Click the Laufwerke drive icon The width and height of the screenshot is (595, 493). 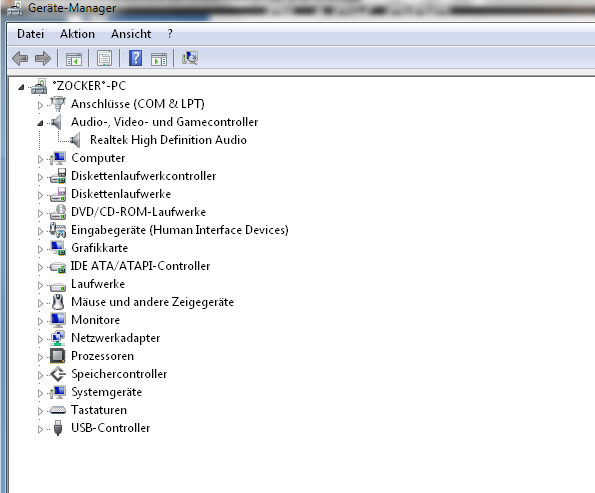tap(58, 287)
